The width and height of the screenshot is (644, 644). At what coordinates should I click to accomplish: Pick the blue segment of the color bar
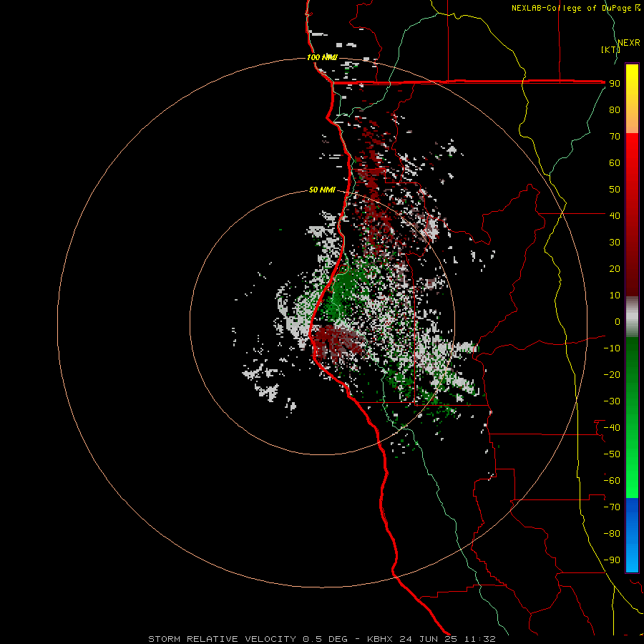click(632, 535)
